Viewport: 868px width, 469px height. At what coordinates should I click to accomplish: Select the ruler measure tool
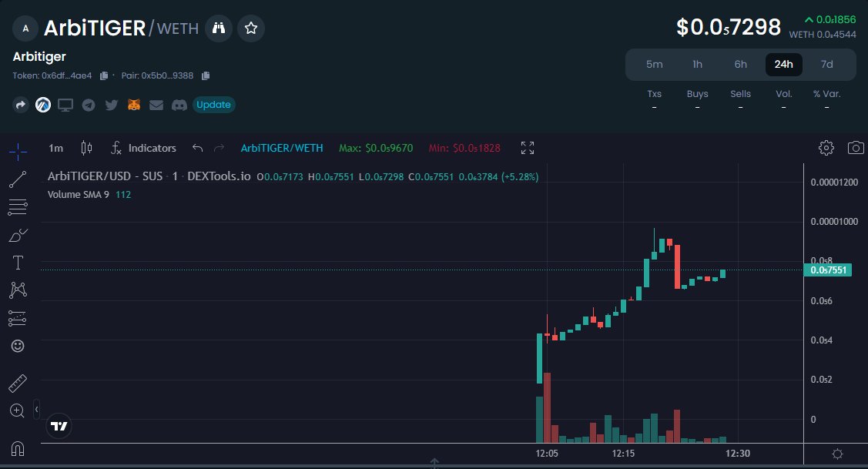coord(18,384)
